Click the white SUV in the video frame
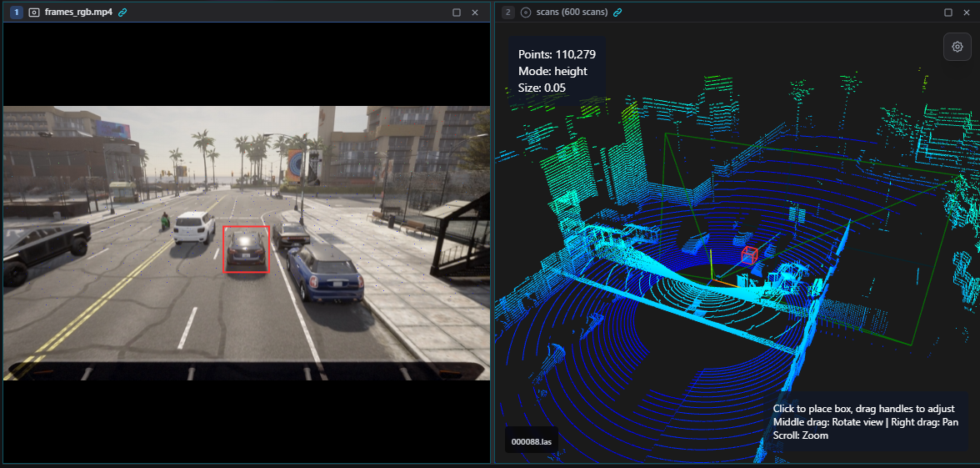 click(194, 227)
